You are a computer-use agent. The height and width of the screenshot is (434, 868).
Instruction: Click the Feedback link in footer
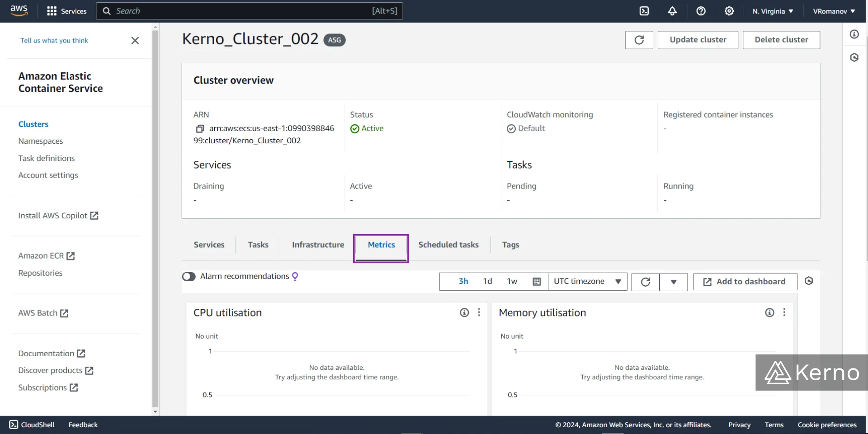(83, 425)
